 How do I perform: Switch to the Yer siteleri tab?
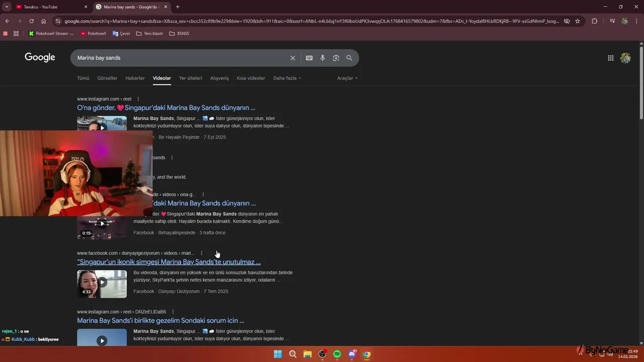point(191,78)
